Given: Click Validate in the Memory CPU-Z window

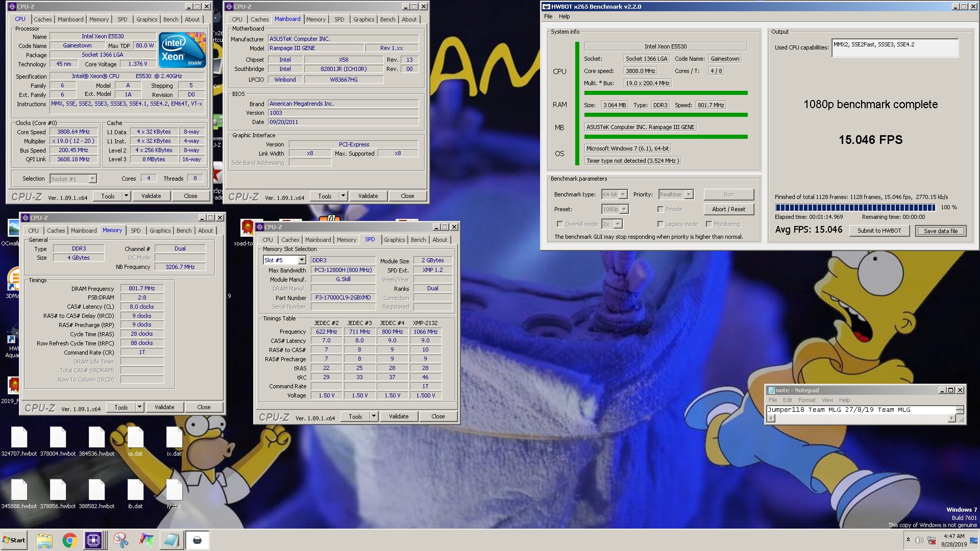Looking at the screenshot, I should 164,407.
